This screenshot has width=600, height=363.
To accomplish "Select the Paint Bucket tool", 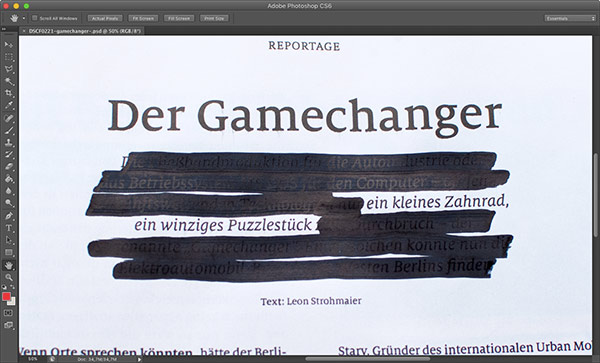I will pos(8,179).
